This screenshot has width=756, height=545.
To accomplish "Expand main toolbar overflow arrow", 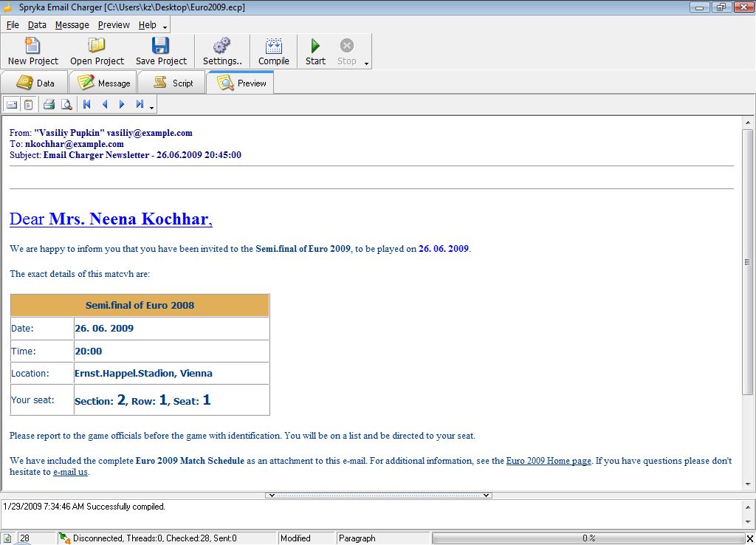I will click(366, 64).
